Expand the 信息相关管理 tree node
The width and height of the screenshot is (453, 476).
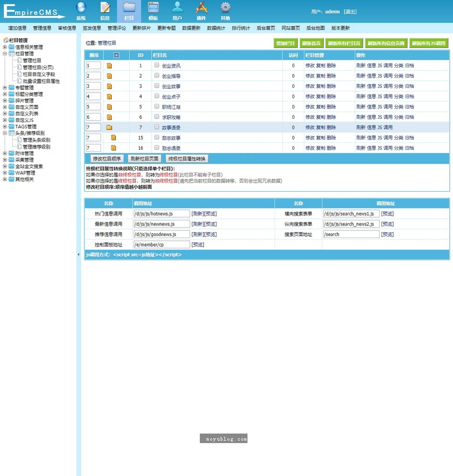click(5, 47)
